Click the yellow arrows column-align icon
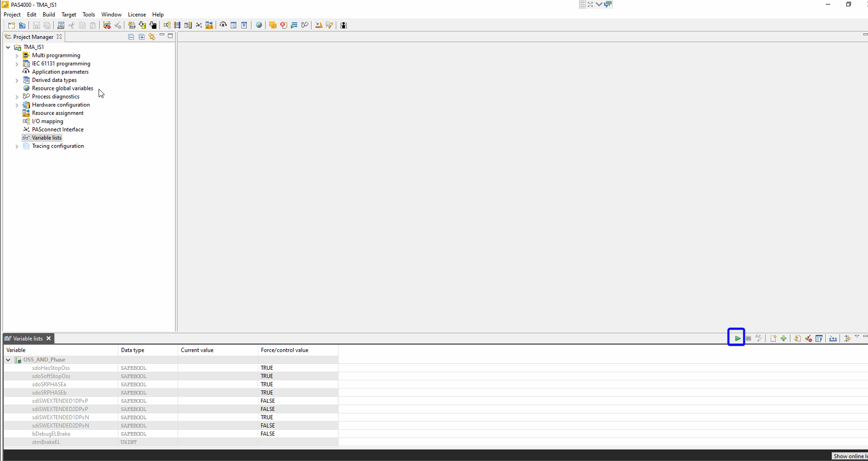The image size is (868, 461). click(x=847, y=338)
